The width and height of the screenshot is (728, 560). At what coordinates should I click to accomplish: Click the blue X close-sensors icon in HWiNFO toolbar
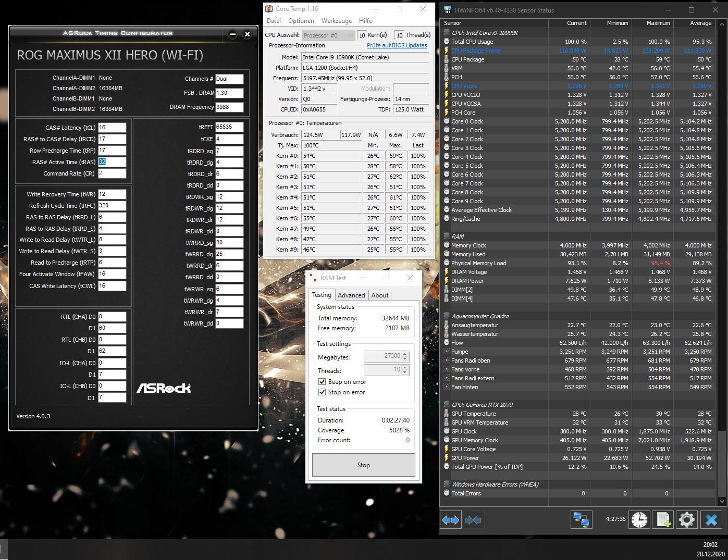pyautogui.click(x=711, y=519)
